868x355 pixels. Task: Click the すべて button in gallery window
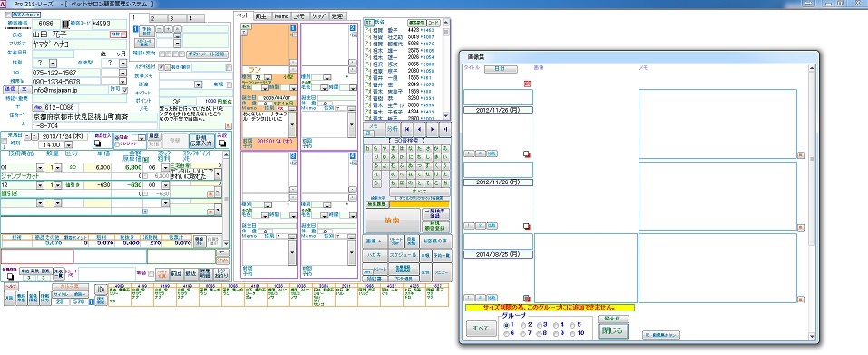point(481,329)
